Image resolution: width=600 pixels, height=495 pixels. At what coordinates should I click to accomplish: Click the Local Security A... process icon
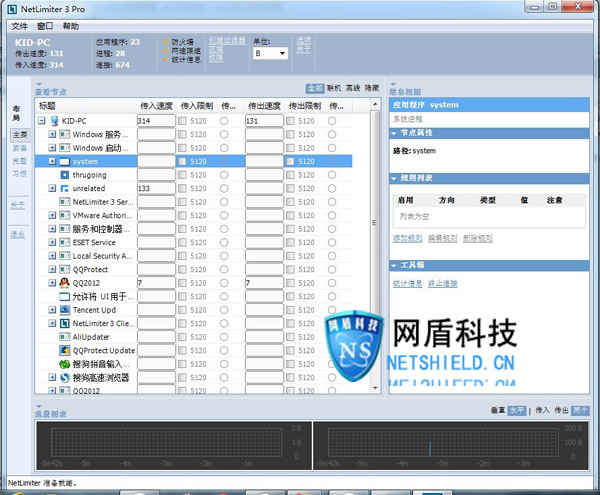tap(65, 256)
